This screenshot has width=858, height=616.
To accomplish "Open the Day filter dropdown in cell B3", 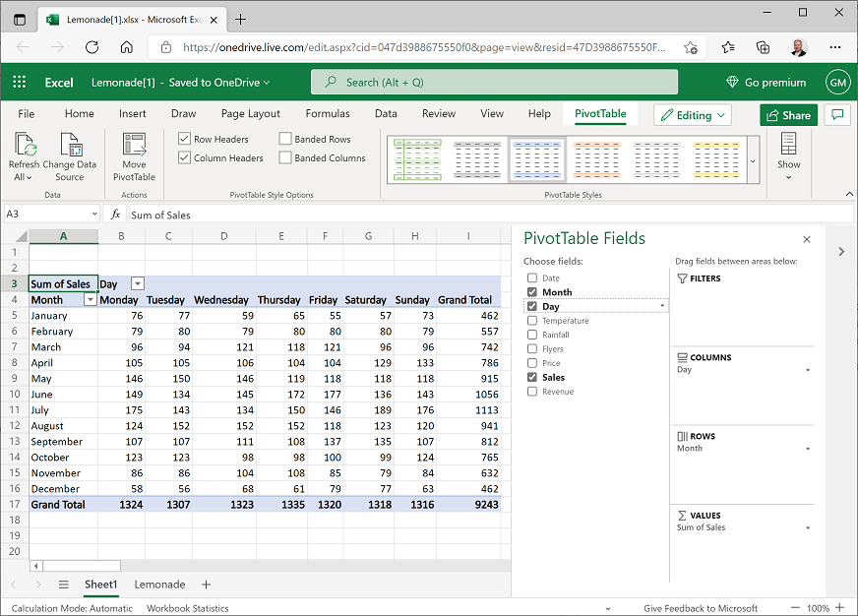I will pyautogui.click(x=137, y=282).
